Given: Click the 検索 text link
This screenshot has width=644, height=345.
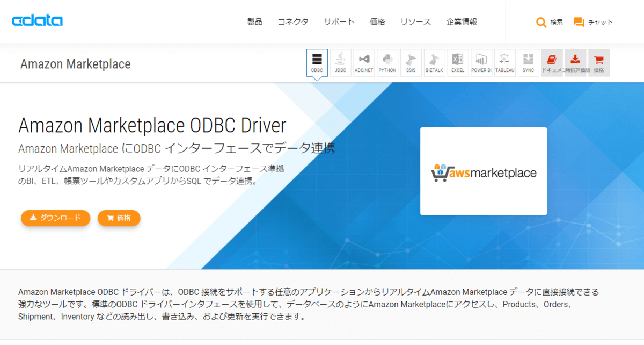Looking at the screenshot, I should [x=557, y=22].
